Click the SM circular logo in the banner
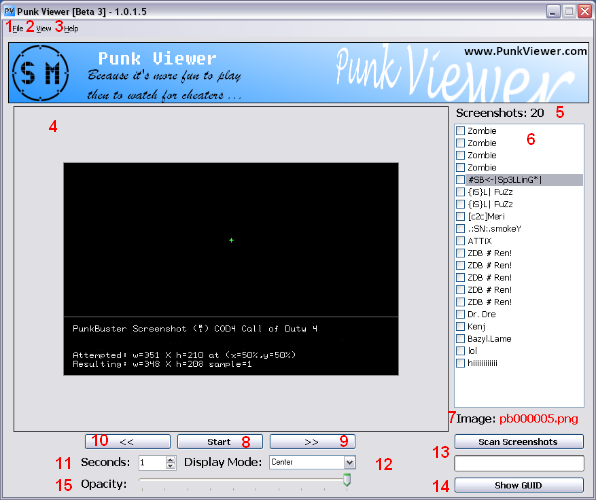Screen dimensions: 596x500 click(40, 73)
